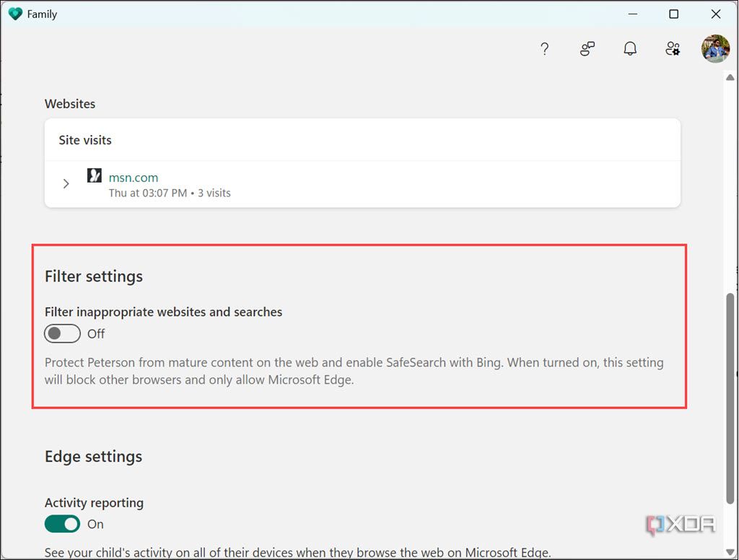Screen dimensions: 739x560
Task: Turn off Activity reporting
Action: tap(62, 524)
